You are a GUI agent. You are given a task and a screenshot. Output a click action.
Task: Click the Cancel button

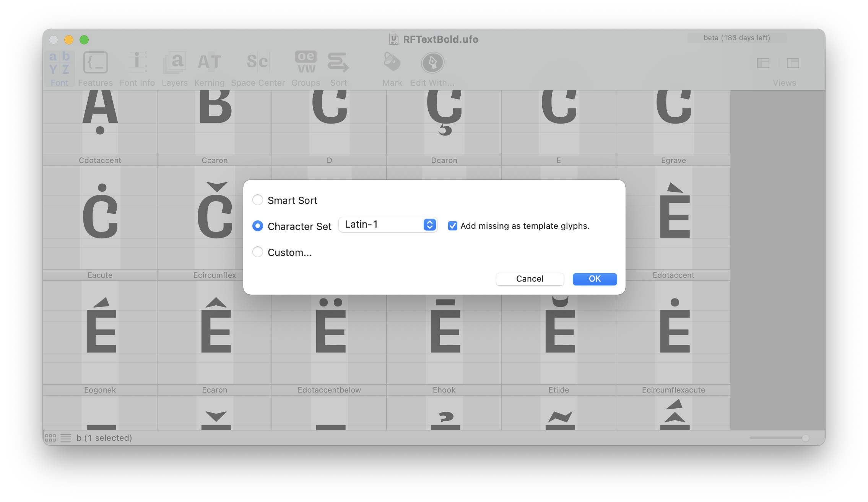coord(530,279)
